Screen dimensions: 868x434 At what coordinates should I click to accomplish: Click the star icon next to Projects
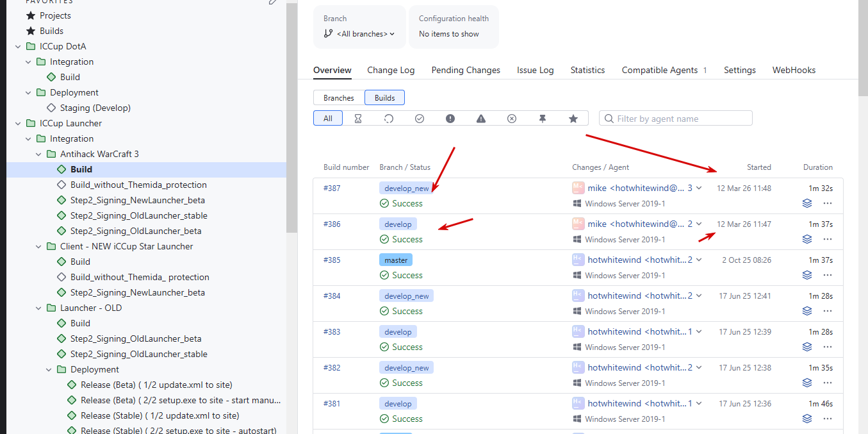(31, 15)
